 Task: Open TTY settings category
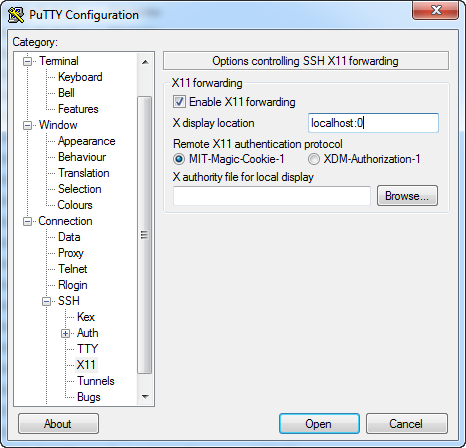tap(87, 349)
